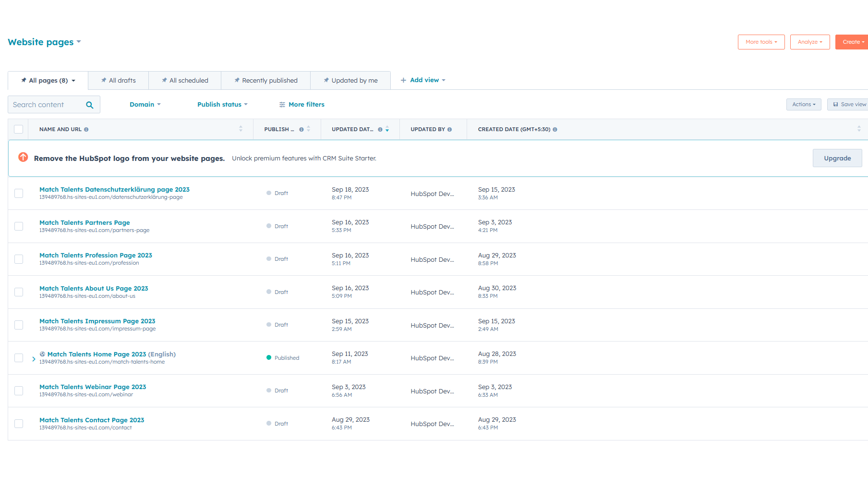Click the Draft status on Contact Page row
The width and height of the screenshot is (868, 489).
click(277, 424)
